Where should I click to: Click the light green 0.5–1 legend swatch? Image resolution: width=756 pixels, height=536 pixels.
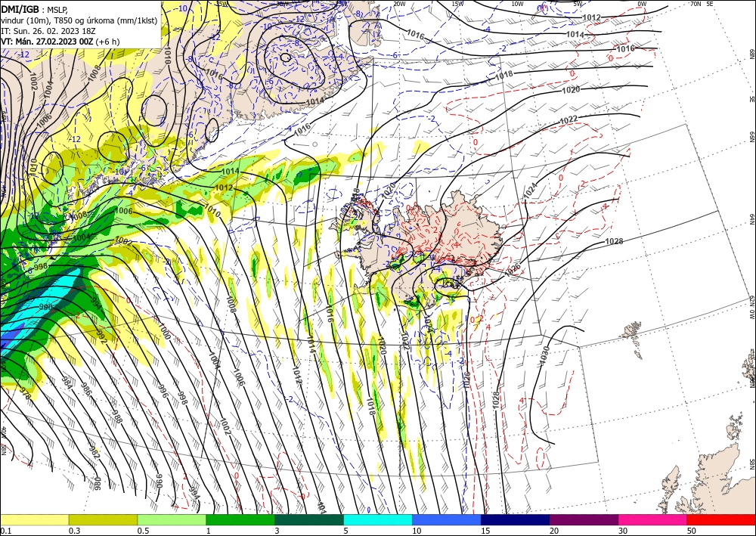172,519
